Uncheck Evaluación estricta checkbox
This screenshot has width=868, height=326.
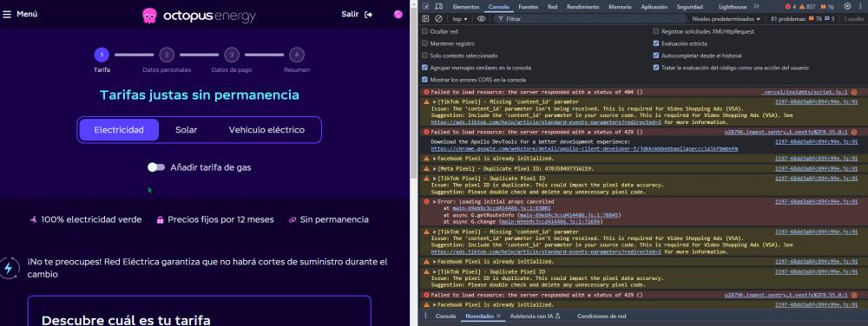coord(656,43)
